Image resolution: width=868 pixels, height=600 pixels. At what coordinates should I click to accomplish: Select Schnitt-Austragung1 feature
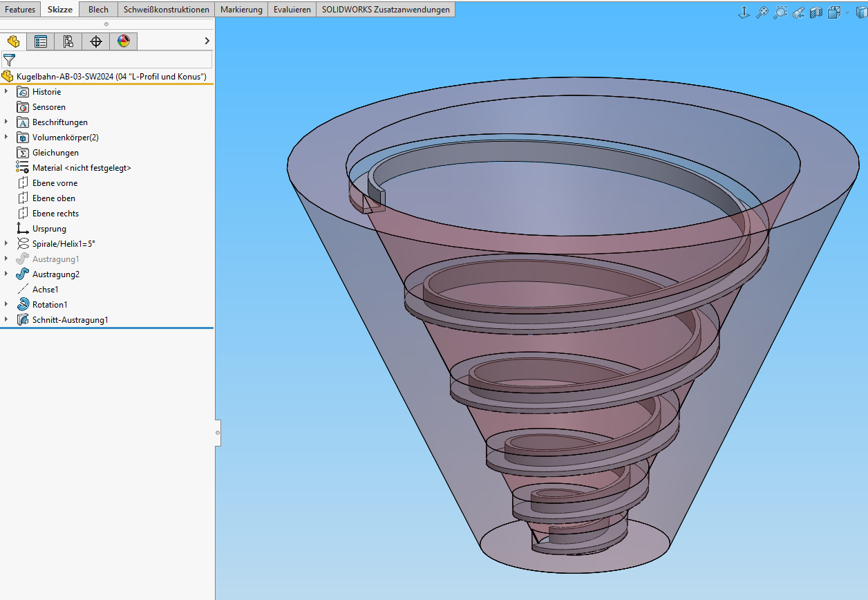[70, 320]
